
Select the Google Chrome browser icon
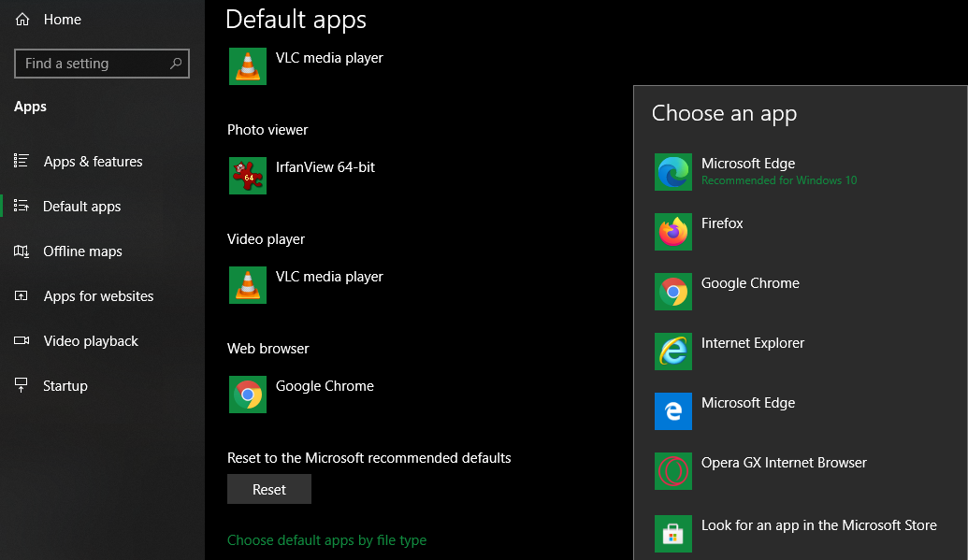(x=247, y=395)
